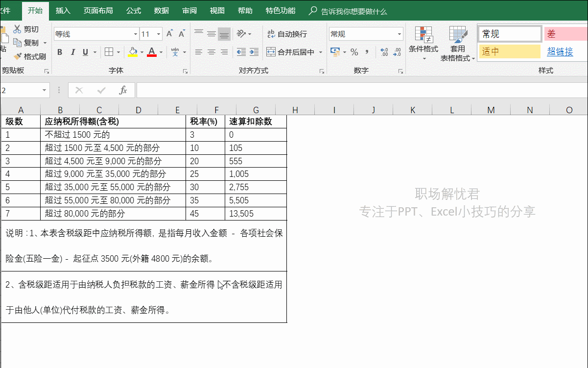Apply the 常规 cell style
The image size is (588, 368).
click(x=510, y=34)
